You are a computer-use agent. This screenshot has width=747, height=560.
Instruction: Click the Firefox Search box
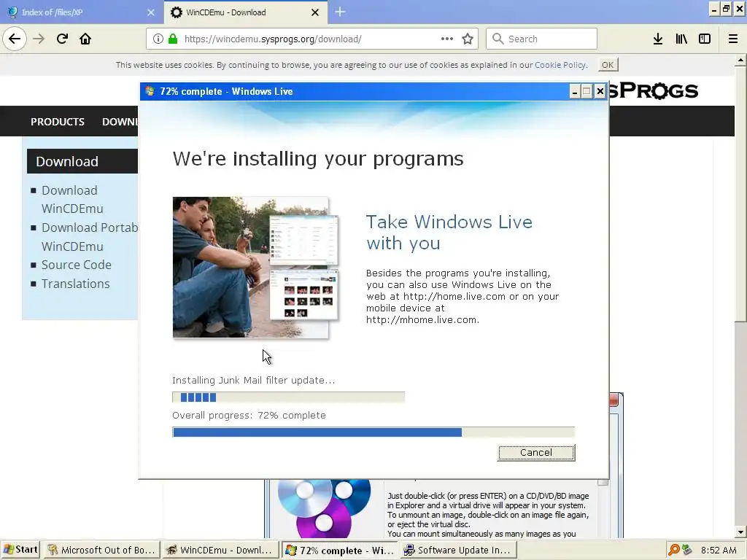pyautogui.click(x=541, y=39)
